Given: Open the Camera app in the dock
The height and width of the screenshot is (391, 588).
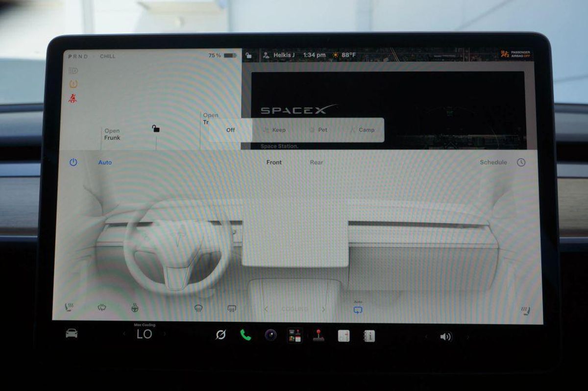Looking at the screenshot, I should 270,335.
